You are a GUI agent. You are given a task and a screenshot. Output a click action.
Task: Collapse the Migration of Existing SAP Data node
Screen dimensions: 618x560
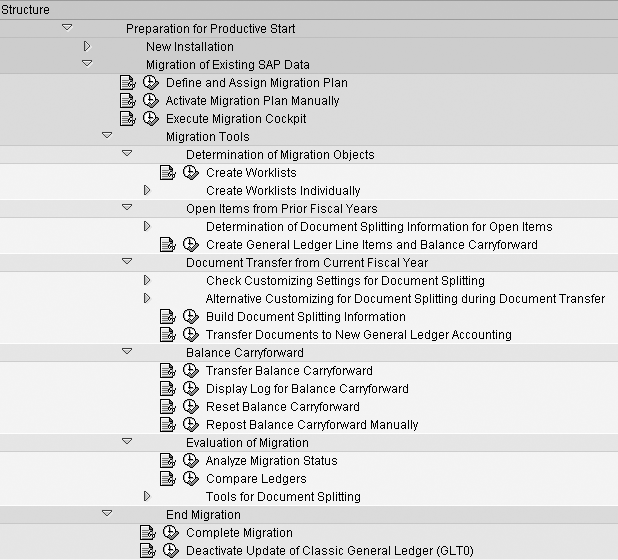pyautogui.click(x=87, y=63)
